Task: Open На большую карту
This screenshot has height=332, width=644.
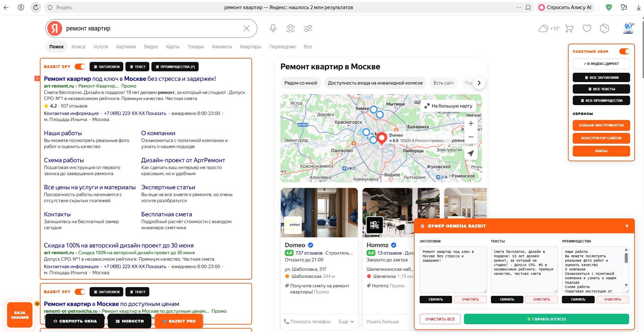Action: coord(448,106)
